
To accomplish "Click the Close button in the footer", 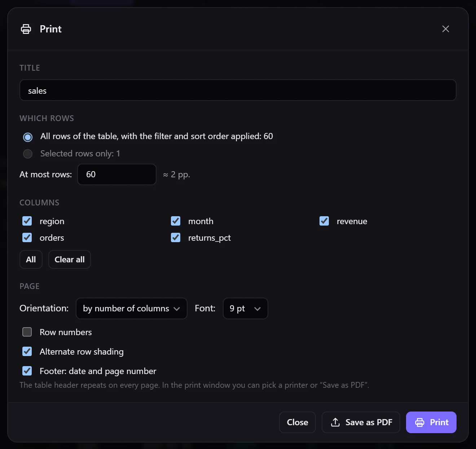I will coord(297,422).
